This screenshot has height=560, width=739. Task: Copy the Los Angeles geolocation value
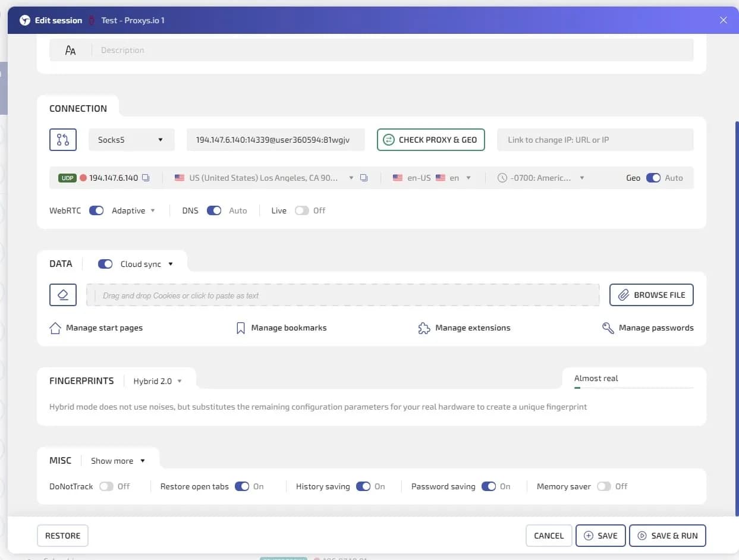point(364,178)
